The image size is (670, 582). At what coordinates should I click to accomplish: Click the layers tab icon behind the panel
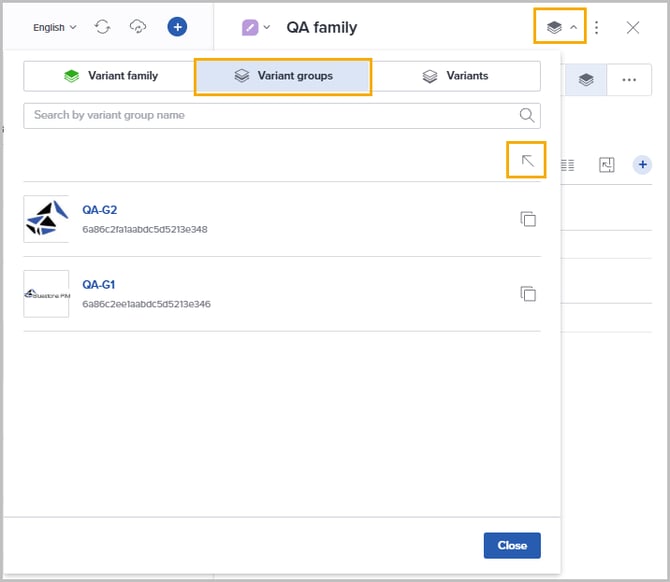pos(586,80)
